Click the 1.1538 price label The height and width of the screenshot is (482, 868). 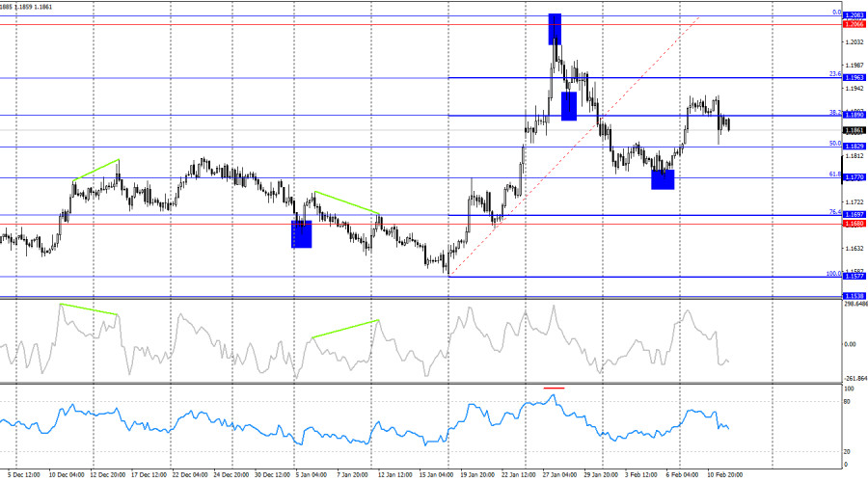pyautogui.click(x=854, y=296)
